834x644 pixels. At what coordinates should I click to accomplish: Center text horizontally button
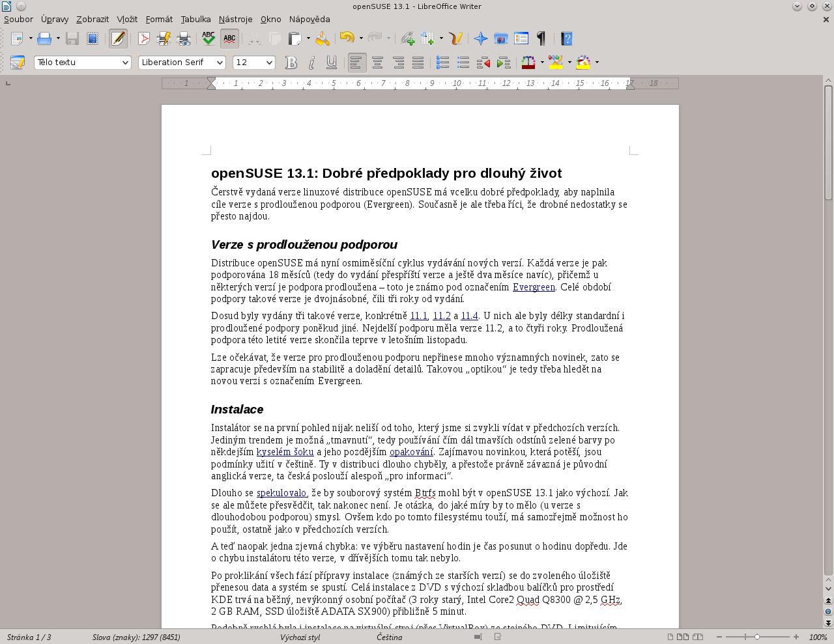(x=377, y=63)
